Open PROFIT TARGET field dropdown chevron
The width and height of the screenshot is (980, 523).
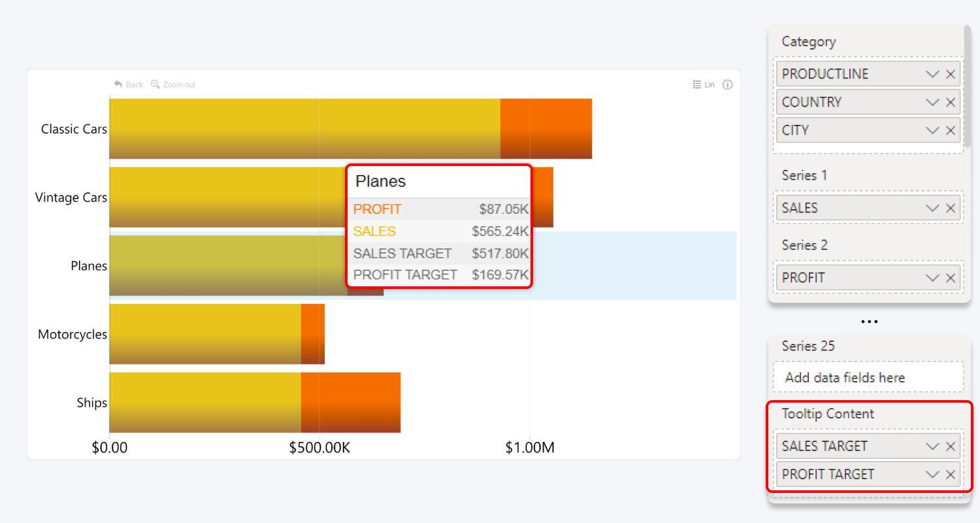coord(932,475)
